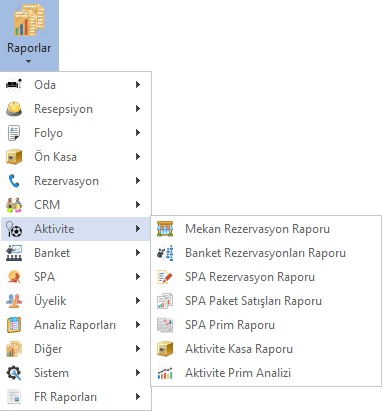The image size is (382, 411).
Task: Click the Resepsiyon bell icon
Action: [x=14, y=109]
